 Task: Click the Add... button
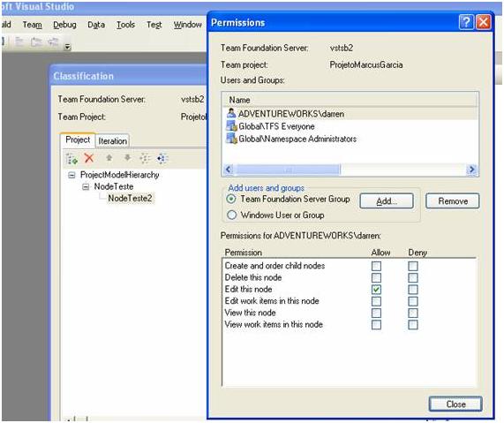click(387, 201)
